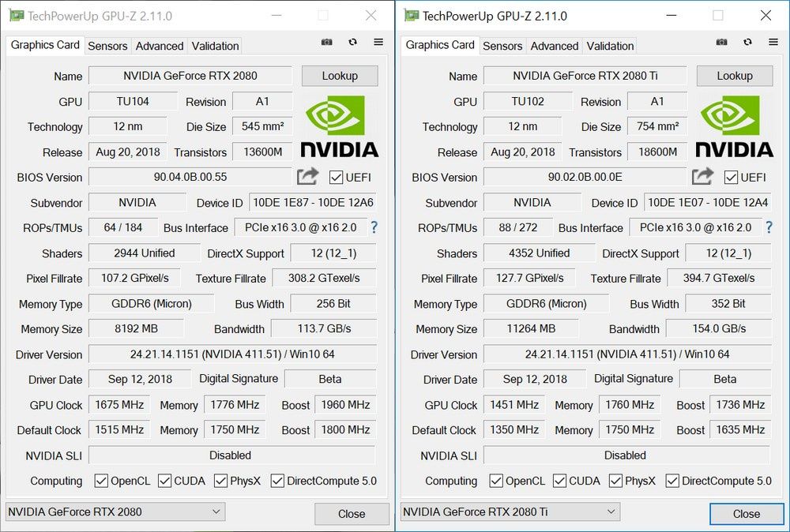The image size is (790, 532).
Task: Click Shaders value 2944 Unified
Action: click(144, 253)
